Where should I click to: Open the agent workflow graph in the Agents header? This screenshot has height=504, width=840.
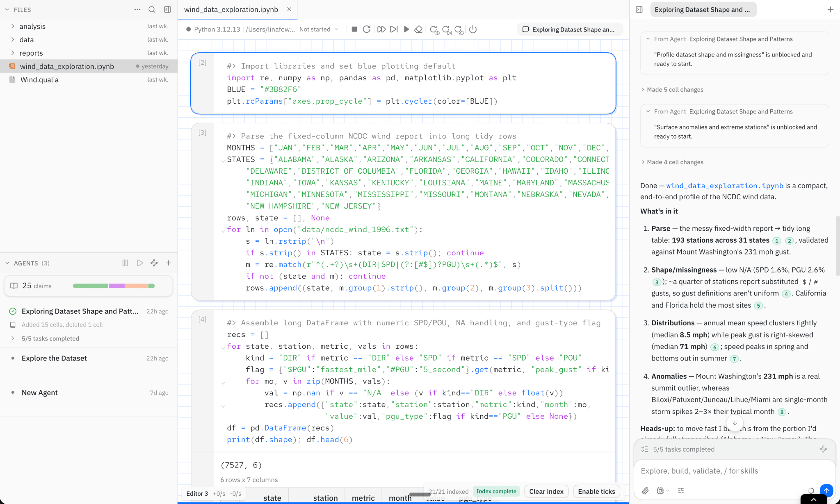(154, 263)
